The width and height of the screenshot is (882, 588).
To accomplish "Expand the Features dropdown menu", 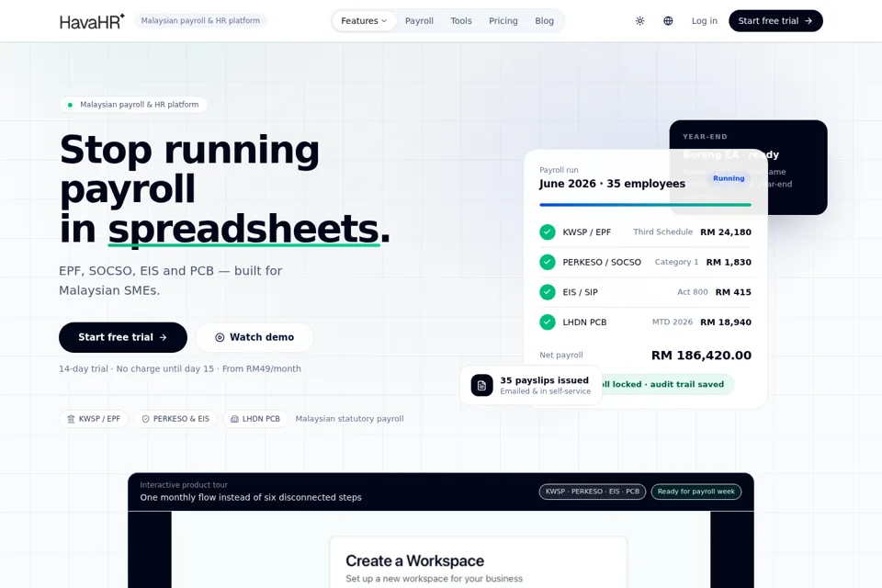I will [364, 21].
